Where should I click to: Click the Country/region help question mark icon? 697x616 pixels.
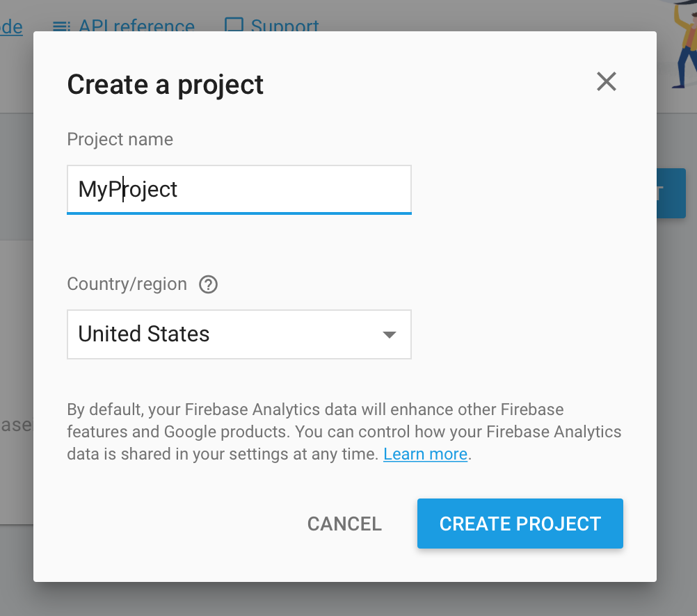pyautogui.click(x=209, y=284)
